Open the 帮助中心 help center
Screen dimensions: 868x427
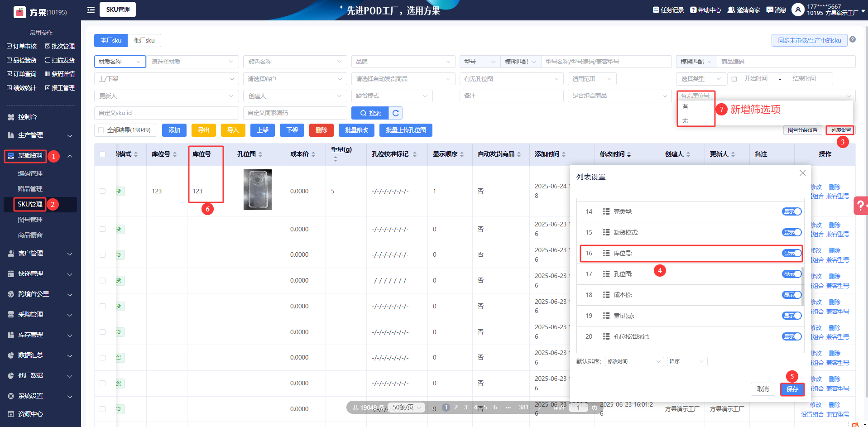705,10
